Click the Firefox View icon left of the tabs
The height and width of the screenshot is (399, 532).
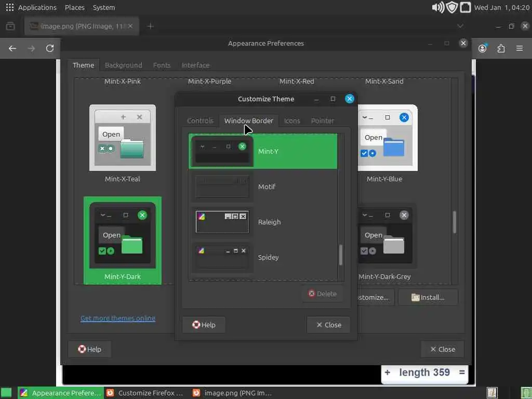10,26
